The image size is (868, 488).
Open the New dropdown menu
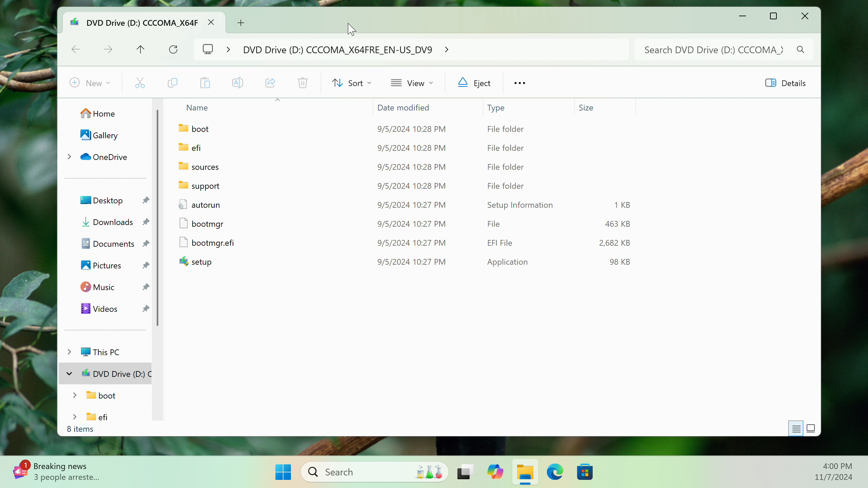[90, 83]
